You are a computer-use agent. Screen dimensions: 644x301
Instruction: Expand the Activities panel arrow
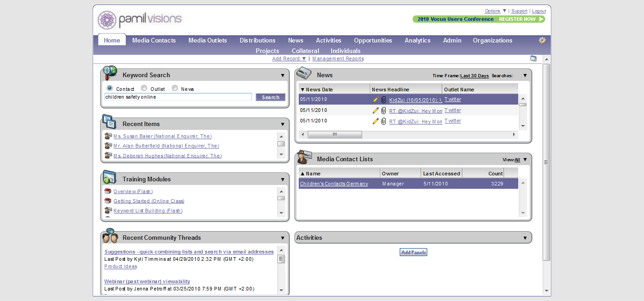click(525, 238)
